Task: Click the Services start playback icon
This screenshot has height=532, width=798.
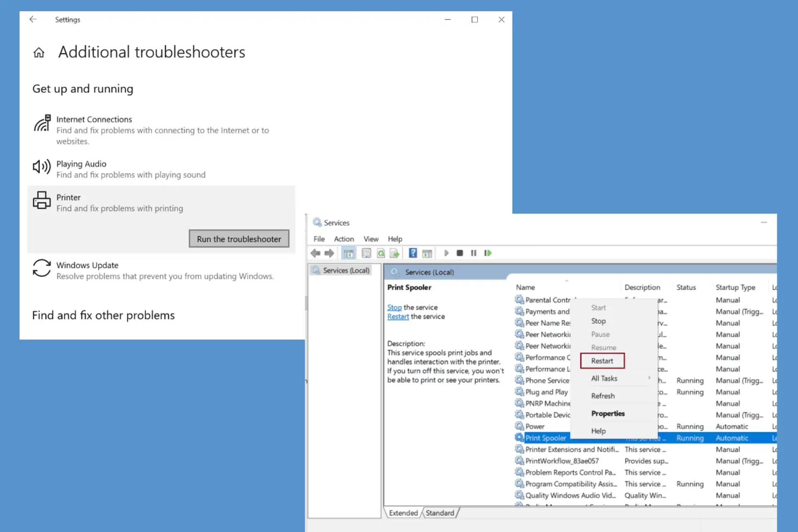Action: (446, 254)
